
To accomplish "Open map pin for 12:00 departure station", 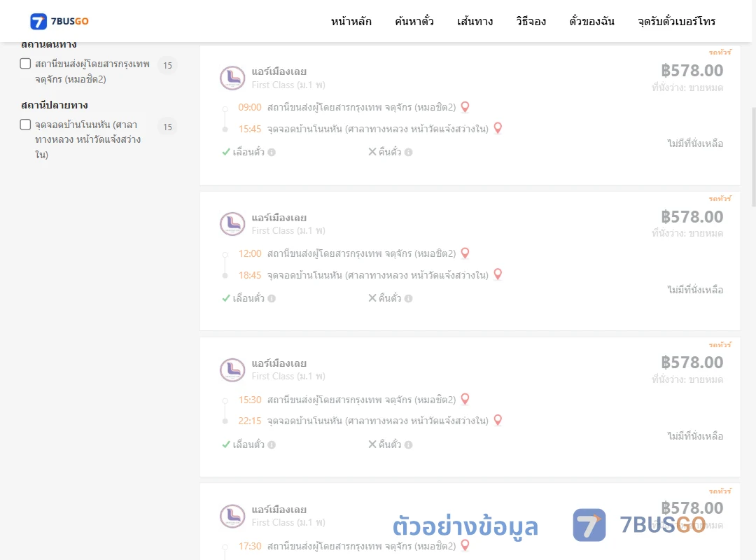I will [x=465, y=253].
